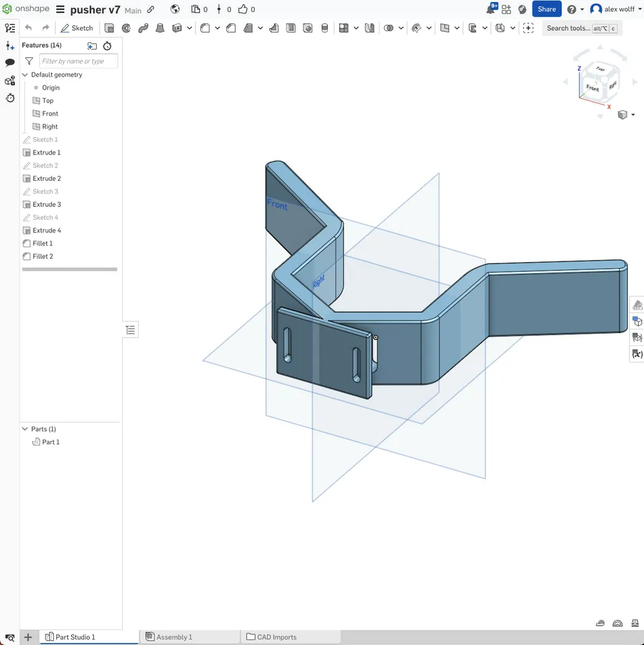Open the comments panel speech bubble
Screen dimensions: 644x645
pos(10,62)
